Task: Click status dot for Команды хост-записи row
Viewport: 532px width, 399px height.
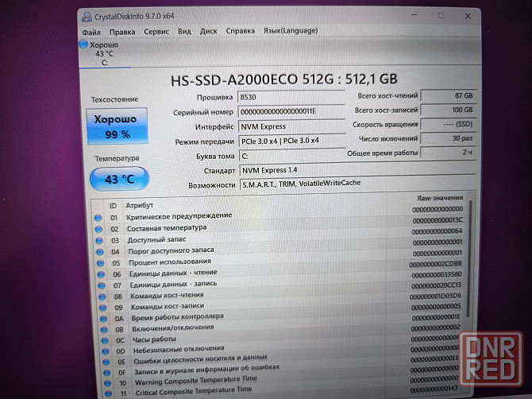Action: [103, 308]
